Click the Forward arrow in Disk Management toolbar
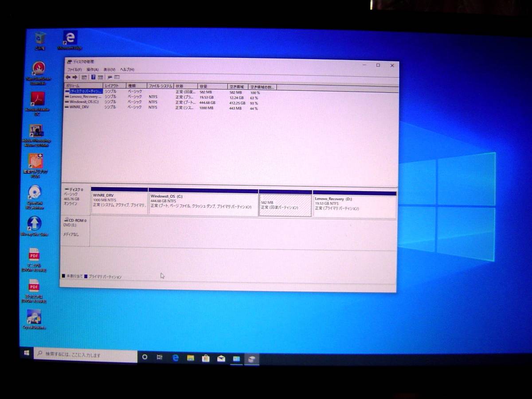 pos(75,77)
